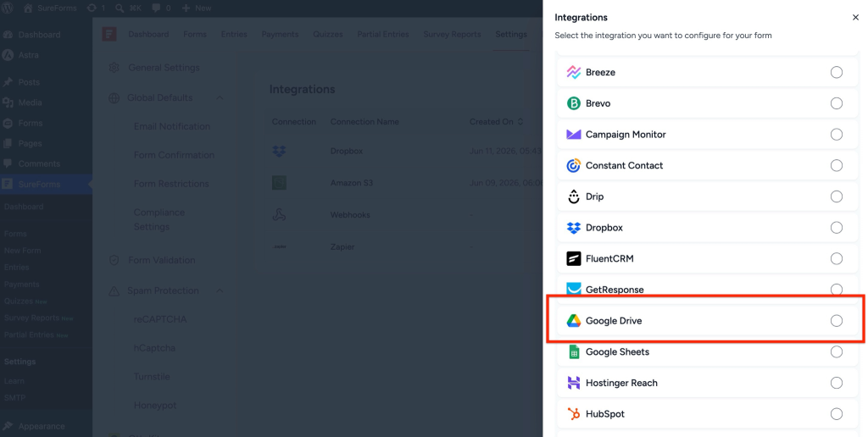Click the Webhooks connection name
This screenshot has width=868, height=437.
[350, 214]
